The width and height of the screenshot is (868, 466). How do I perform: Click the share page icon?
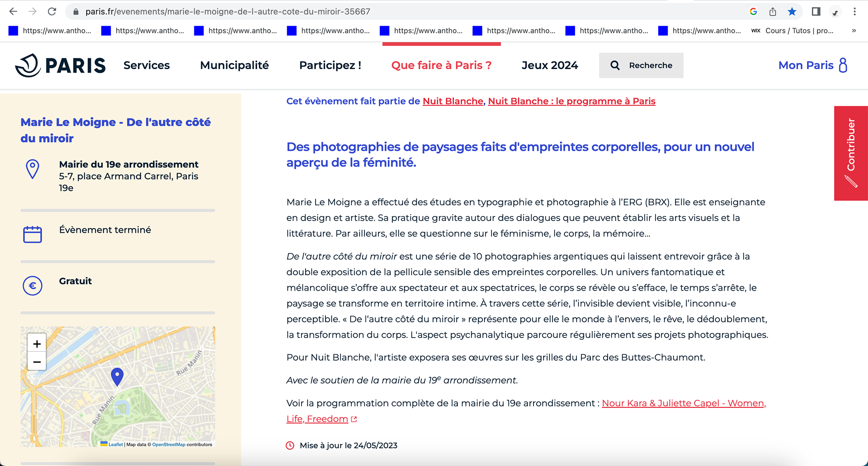pyautogui.click(x=773, y=12)
